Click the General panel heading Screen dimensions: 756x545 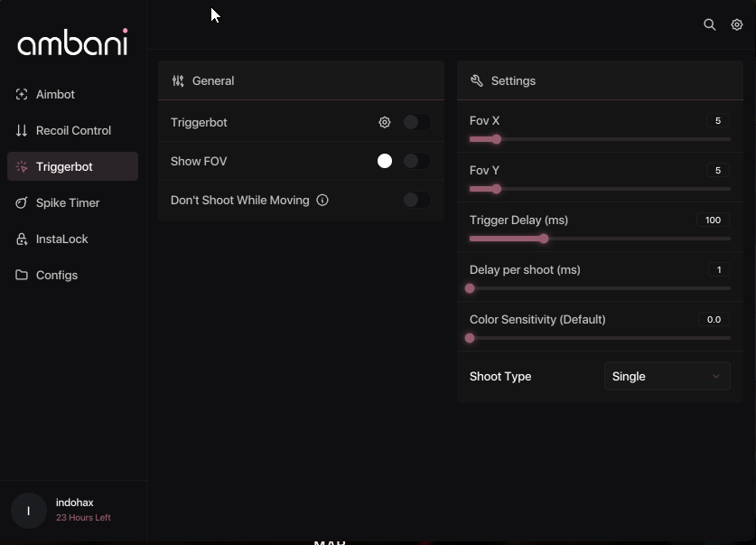(213, 81)
